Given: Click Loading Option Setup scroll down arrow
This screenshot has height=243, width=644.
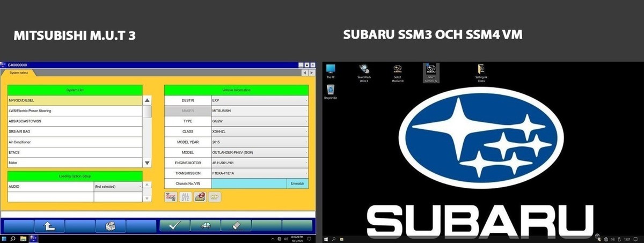Looking at the screenshot, I should click(x=148, y=198).
